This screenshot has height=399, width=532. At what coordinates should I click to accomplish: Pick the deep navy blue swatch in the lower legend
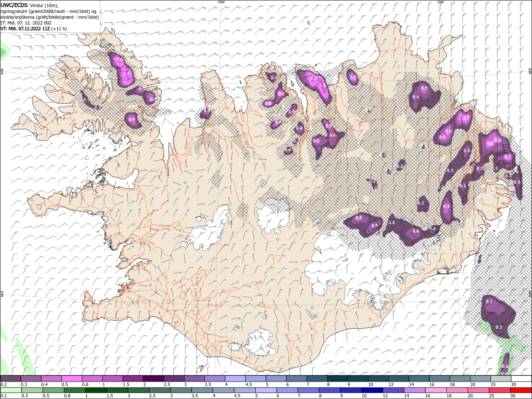[372, 390]
